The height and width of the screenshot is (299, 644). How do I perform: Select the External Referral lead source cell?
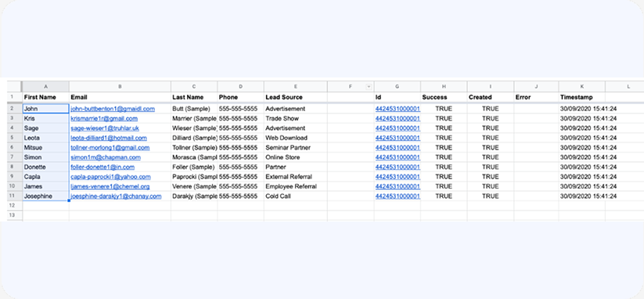pos(296,177)
